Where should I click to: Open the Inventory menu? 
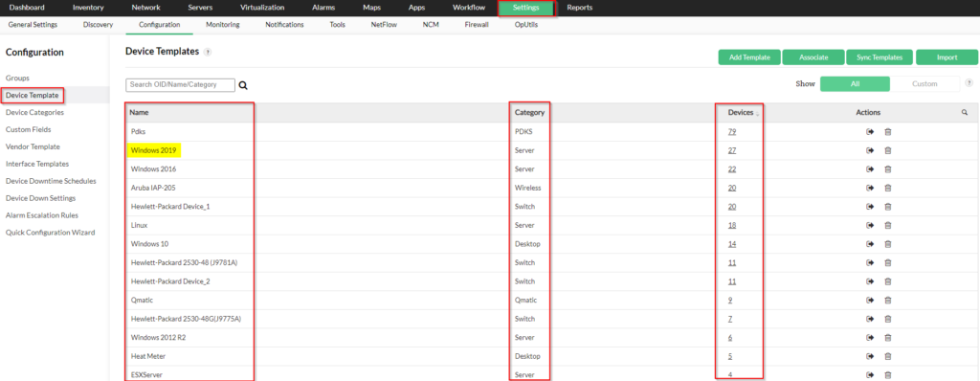pos(88,8)
